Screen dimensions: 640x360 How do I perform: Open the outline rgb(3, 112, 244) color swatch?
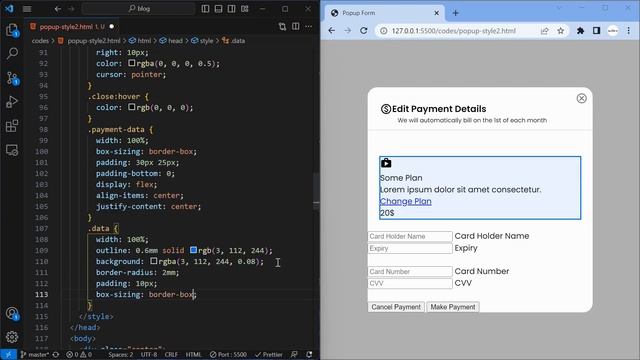193,250
